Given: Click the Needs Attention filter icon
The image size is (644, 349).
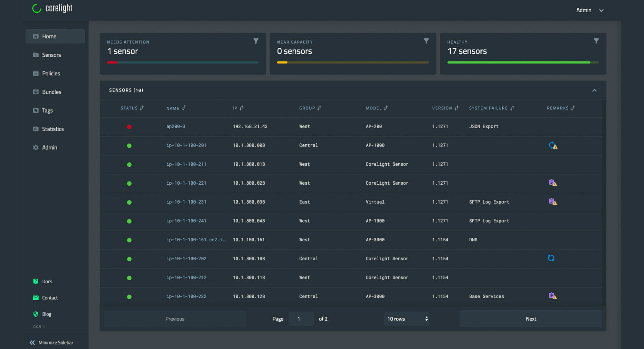Looking at the screenshot, I should [x=256, y=41].
